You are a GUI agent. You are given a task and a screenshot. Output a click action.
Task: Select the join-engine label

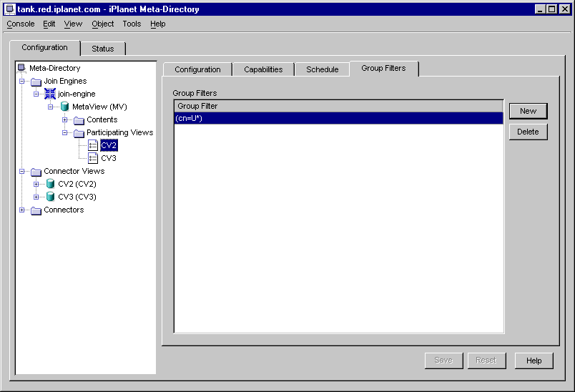(x=77, y=94)
